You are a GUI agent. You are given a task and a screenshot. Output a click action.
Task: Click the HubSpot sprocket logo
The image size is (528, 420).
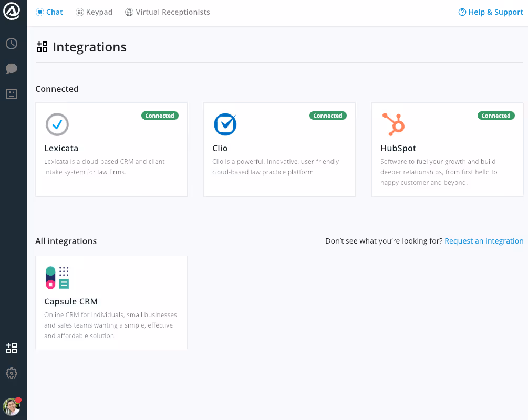[x=394, y=124]
